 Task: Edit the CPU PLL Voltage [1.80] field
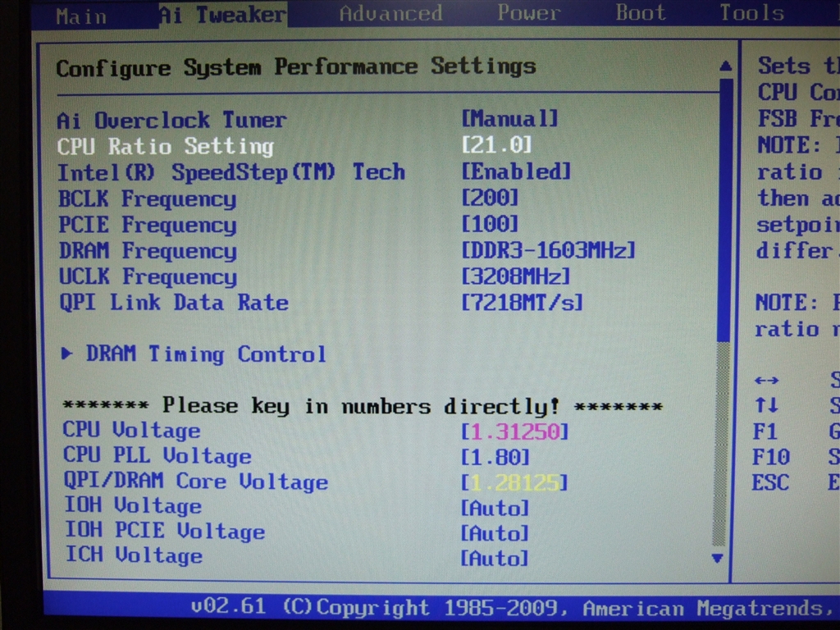pyautogui.click(x=495, y=458)
